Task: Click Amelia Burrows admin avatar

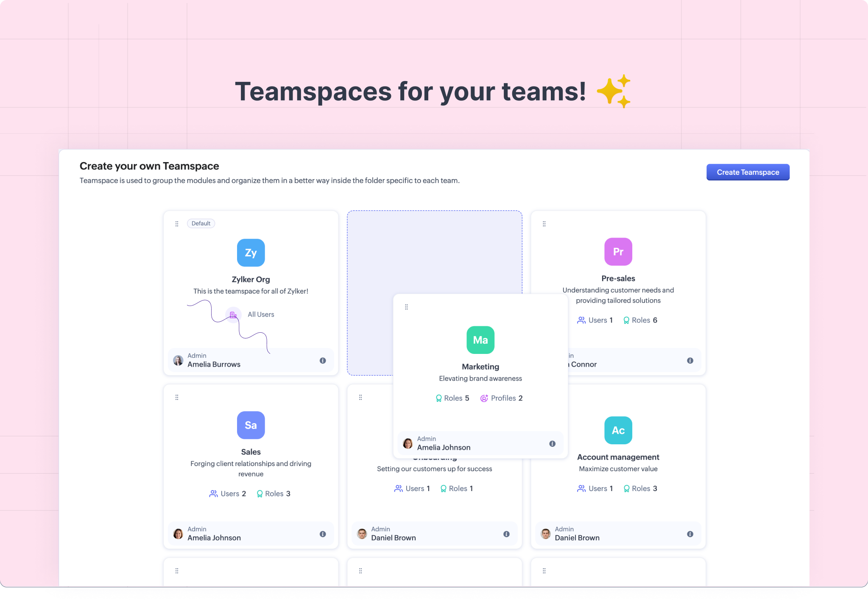Action: click(179, 361)
